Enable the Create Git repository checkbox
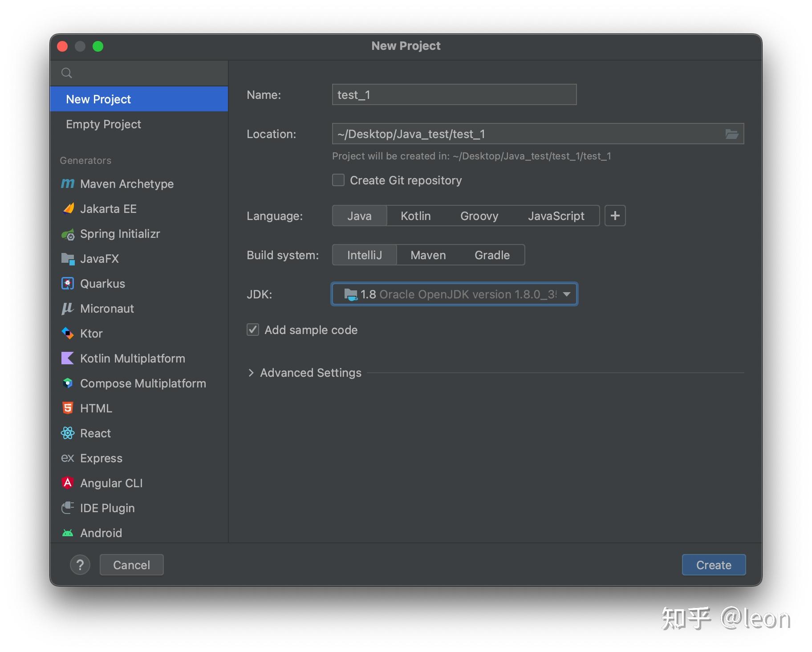Screen dimensions: 812x652 coord(338,180)
